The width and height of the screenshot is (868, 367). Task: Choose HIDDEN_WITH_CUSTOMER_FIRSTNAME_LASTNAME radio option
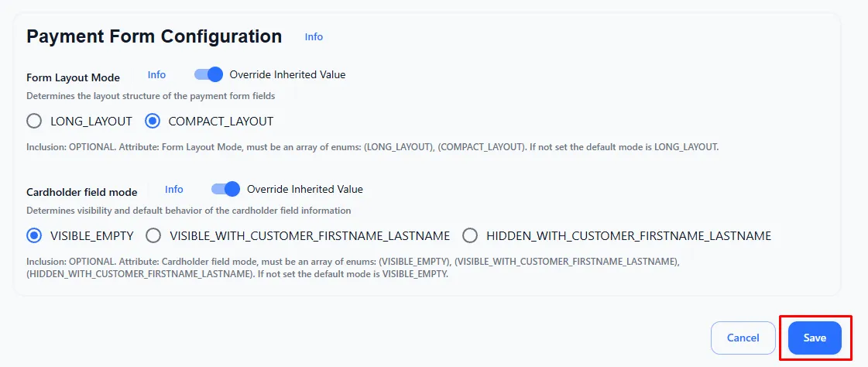(x=470, y=235)
